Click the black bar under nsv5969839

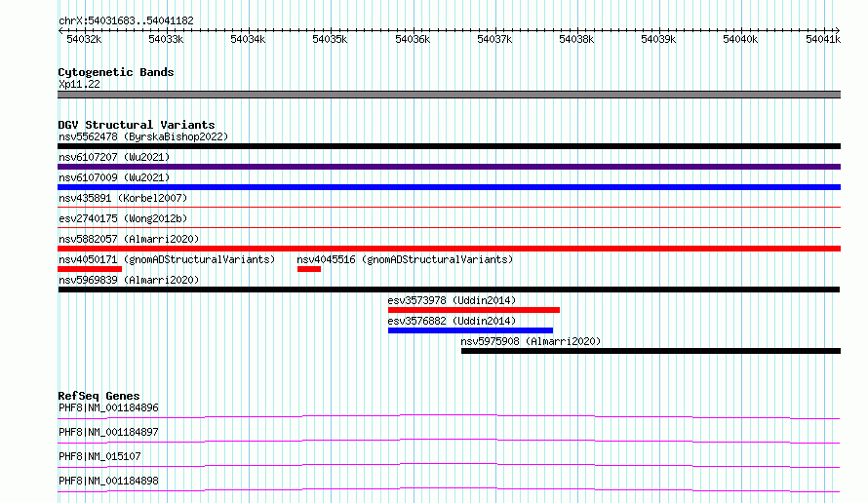tap(449, 290)
